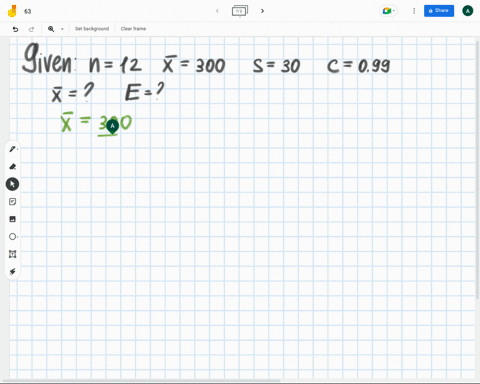Expand the zoom level dropdown arrow

coord(62,29)
